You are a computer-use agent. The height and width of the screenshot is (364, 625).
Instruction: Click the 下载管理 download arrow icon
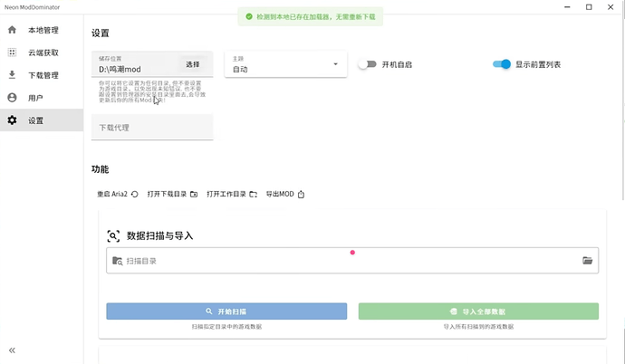pyautogui.click(x=12, y=74)
